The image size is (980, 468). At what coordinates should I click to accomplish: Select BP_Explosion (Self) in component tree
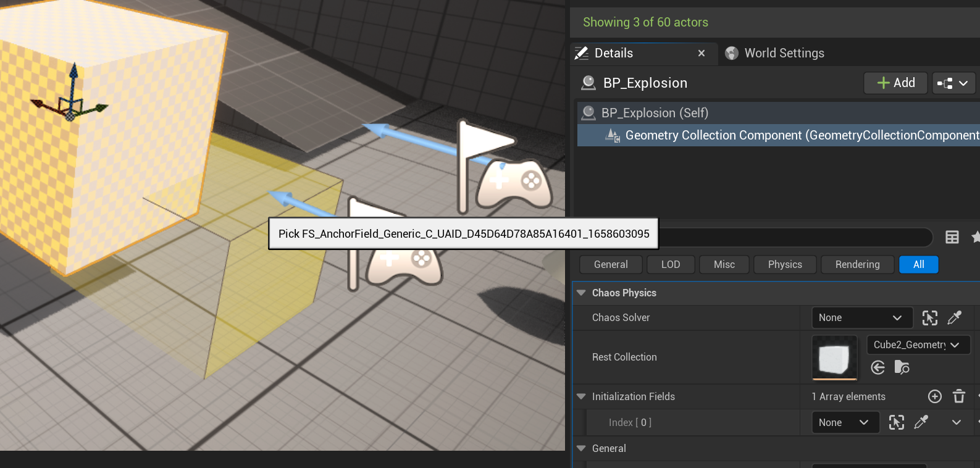click(x=778, y=113)
